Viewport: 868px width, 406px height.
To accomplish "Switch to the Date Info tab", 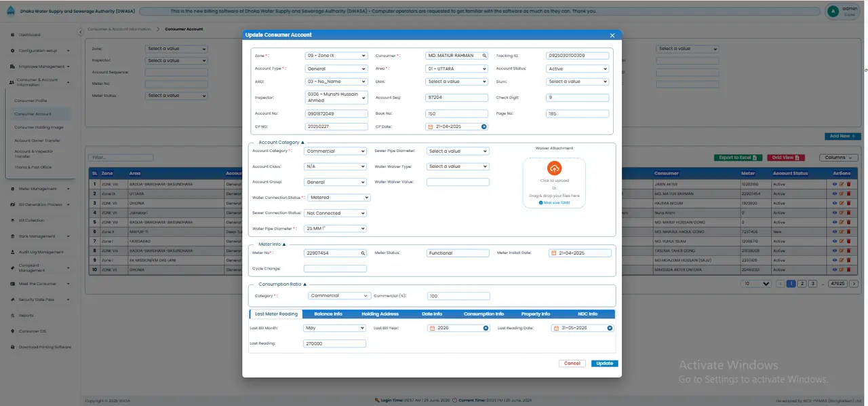I will (x=432, y=314).
